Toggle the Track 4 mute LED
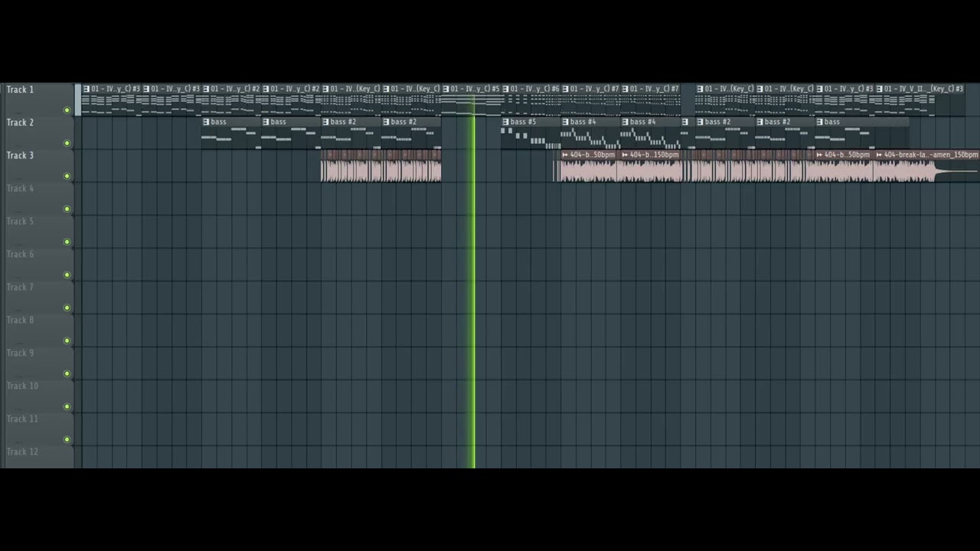The height and width of the screenshot is (551, 980). (67, 209)
